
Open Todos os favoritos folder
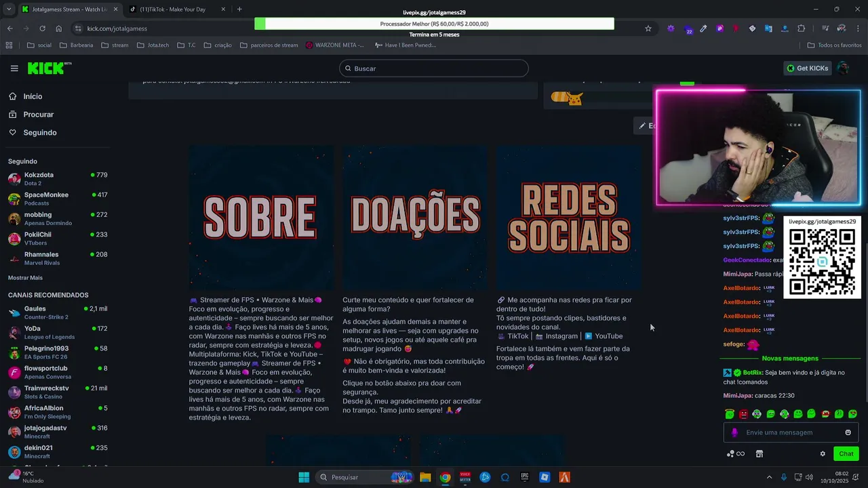click(x=835, y=45)
